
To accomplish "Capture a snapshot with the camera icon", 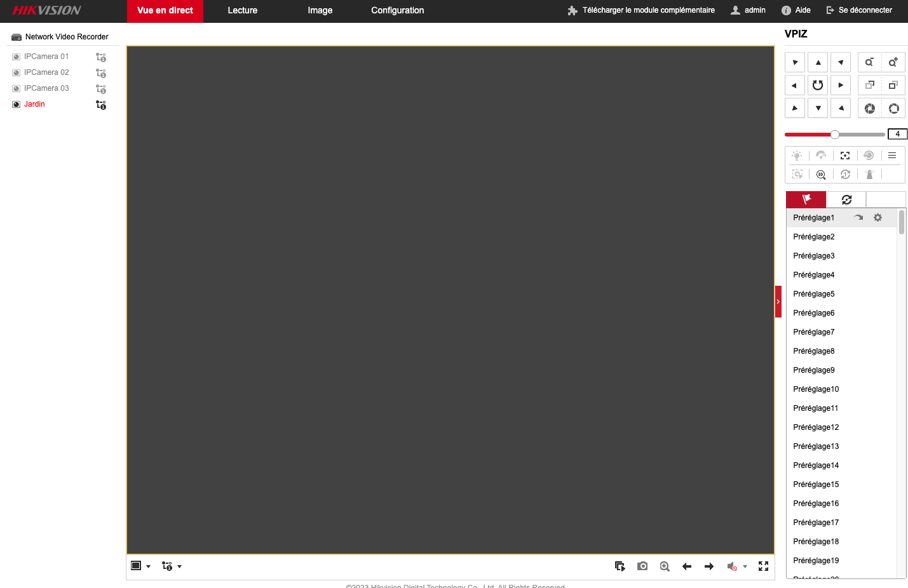I will tap(642, 566).
